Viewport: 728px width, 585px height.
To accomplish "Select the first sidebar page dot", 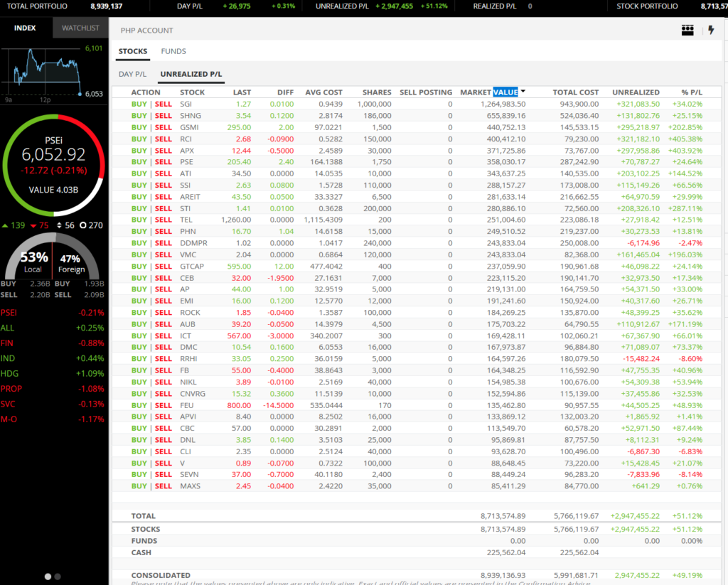I will coord(48,576).
